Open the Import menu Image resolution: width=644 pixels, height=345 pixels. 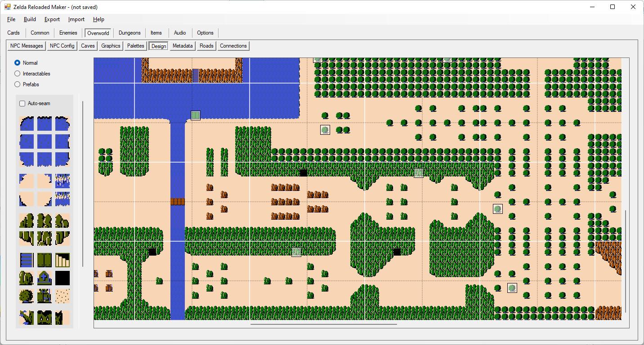point(76,19)
